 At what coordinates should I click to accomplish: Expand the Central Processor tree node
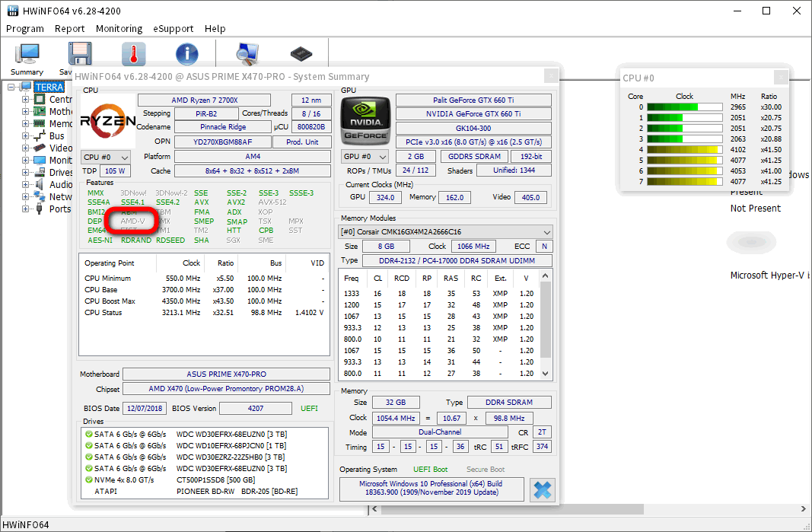click(x=25, y=99)
